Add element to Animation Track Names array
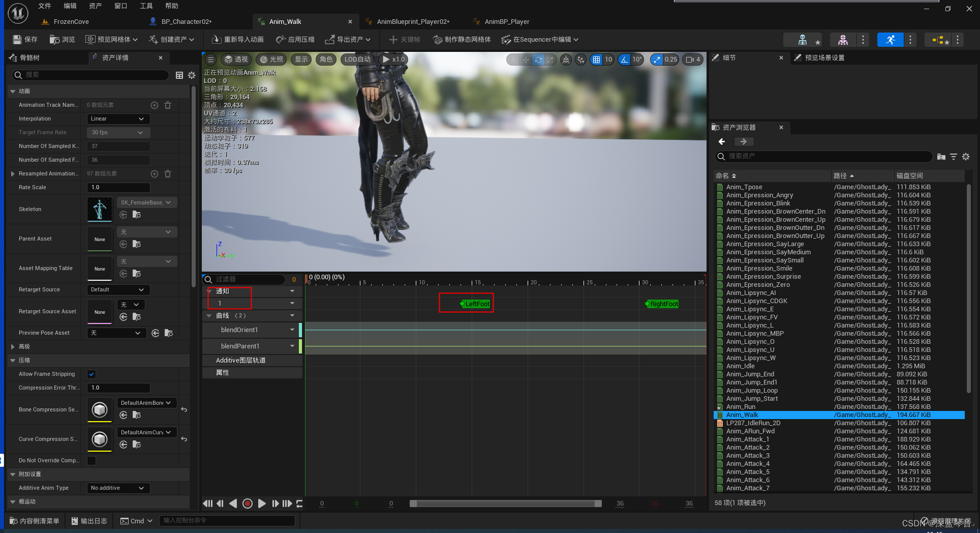Image resolution: width=980 pixels, height=533 pixels. [x=155, y=105]
